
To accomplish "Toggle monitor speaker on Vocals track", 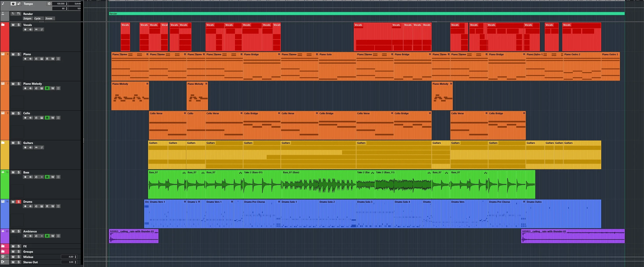I will pos(31,29).
